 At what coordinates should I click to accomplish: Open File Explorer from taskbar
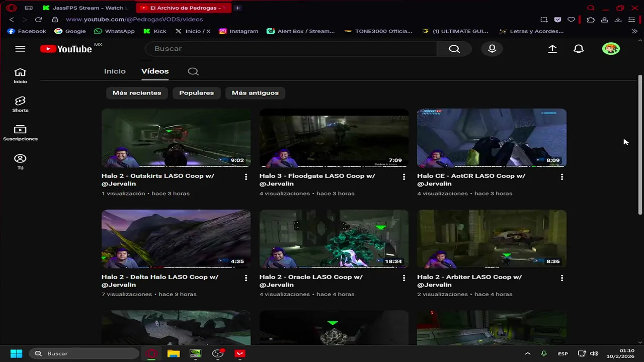point(173,353)
